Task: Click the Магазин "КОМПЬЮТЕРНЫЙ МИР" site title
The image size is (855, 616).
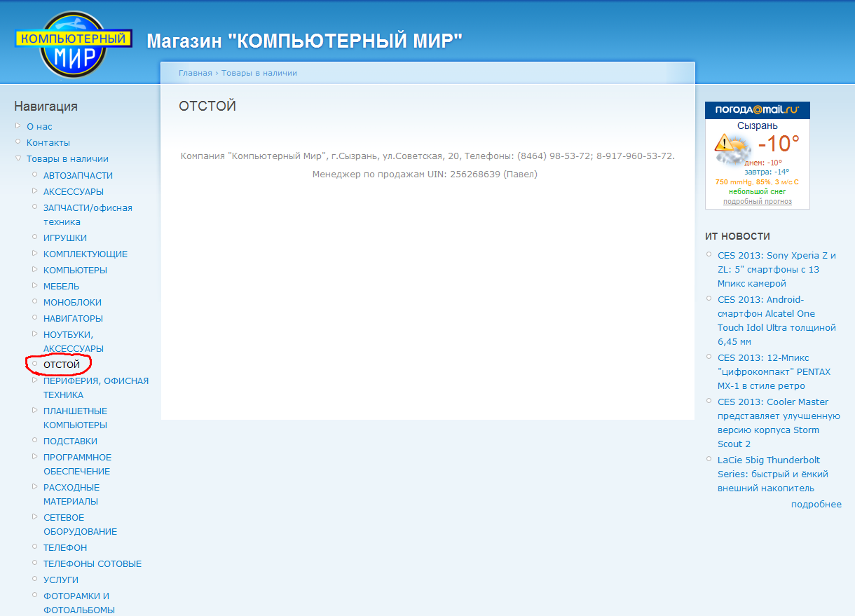Action: pyautogui.click(x=305, y=41)
